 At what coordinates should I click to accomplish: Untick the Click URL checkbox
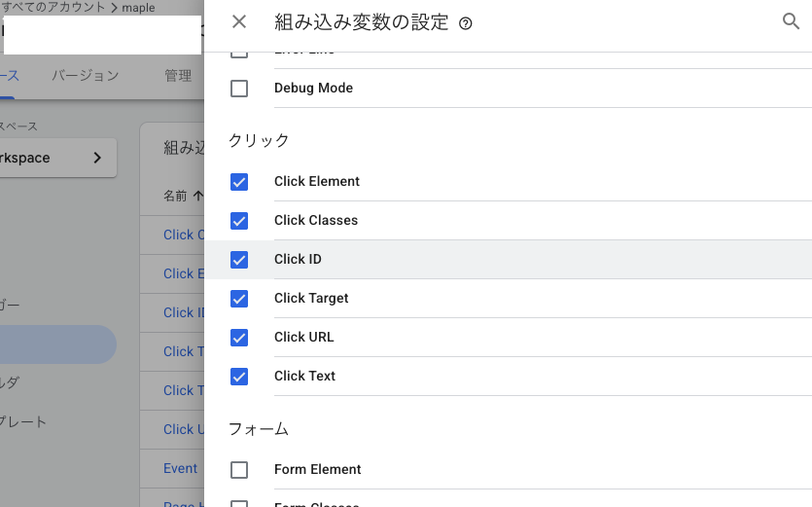pyautogui.click(x=239, y=338)
